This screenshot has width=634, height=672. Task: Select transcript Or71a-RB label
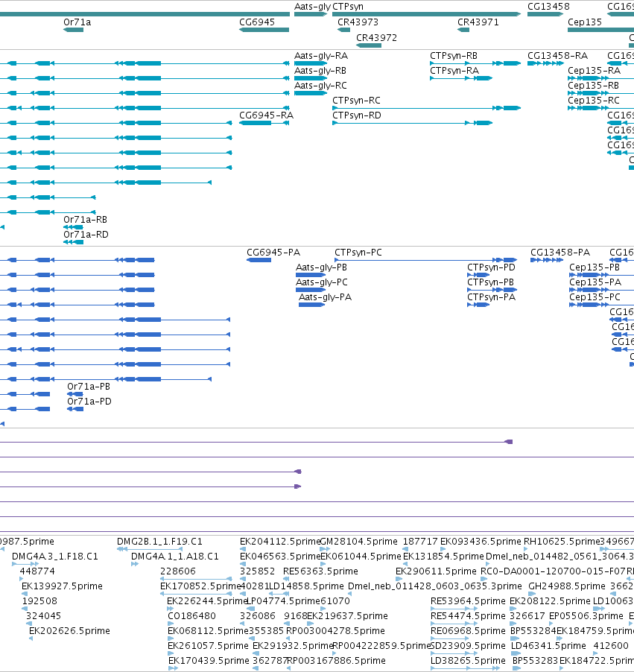(x=86, y=220)
